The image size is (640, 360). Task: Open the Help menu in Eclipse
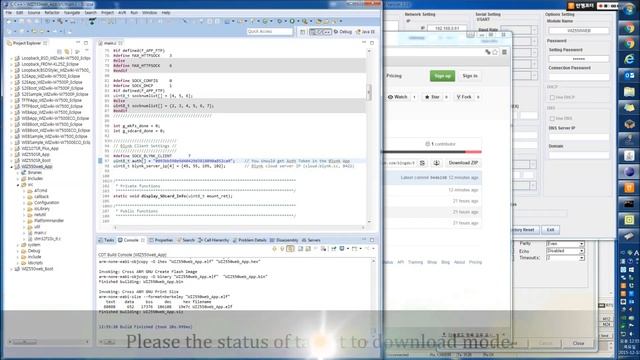pos(166,13)
